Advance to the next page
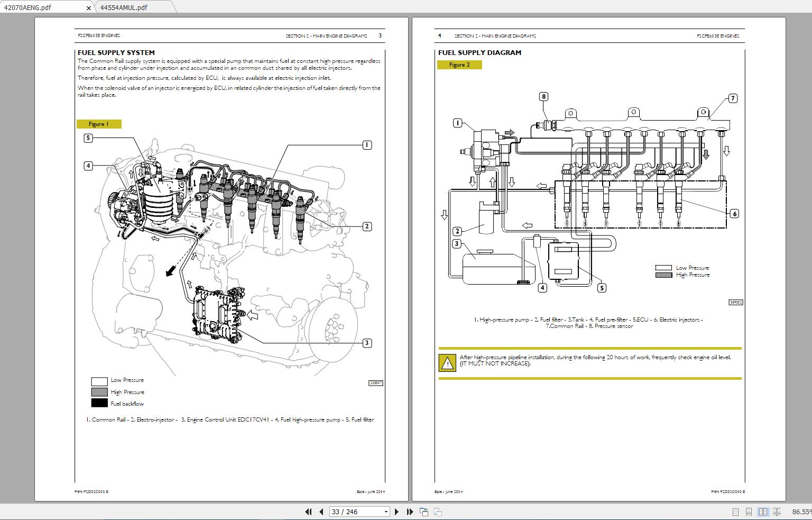This screenshot has height=520, width=812. [396, 512]
